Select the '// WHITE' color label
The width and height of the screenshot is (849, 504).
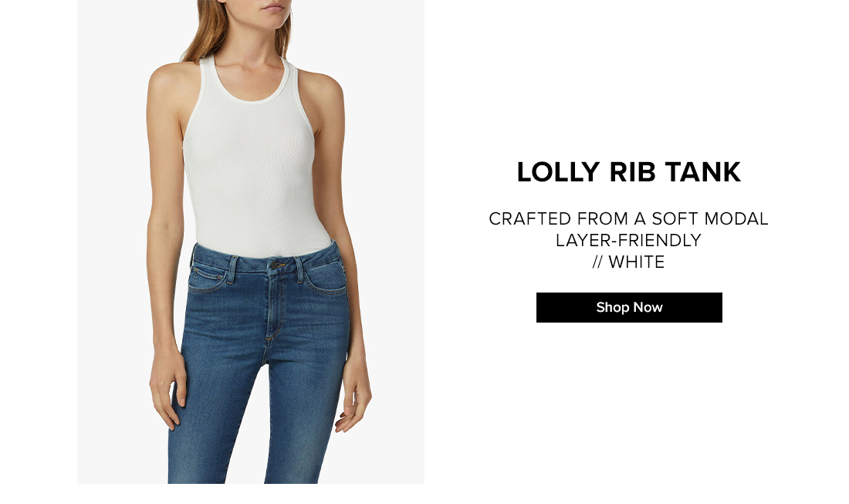click(628, 262)
